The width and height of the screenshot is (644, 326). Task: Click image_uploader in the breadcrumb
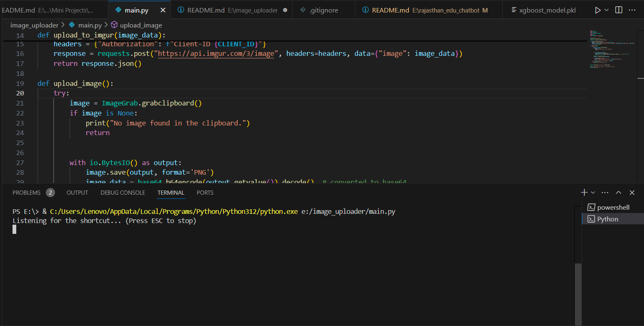click(x=34, y=25)
